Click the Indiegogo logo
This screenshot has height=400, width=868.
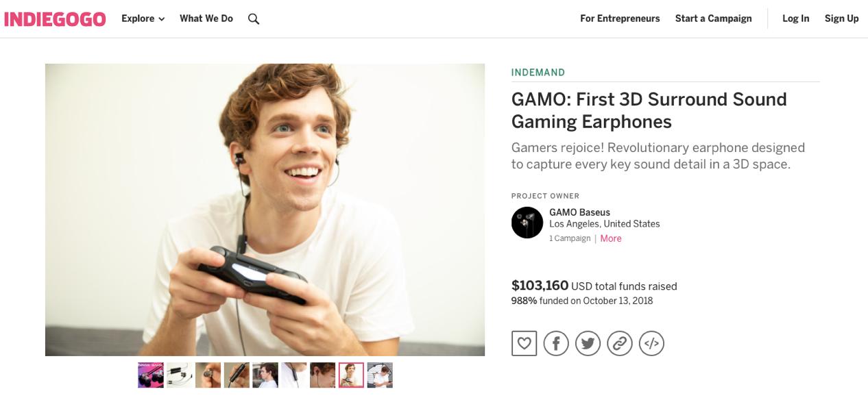(x=55, y=19)
